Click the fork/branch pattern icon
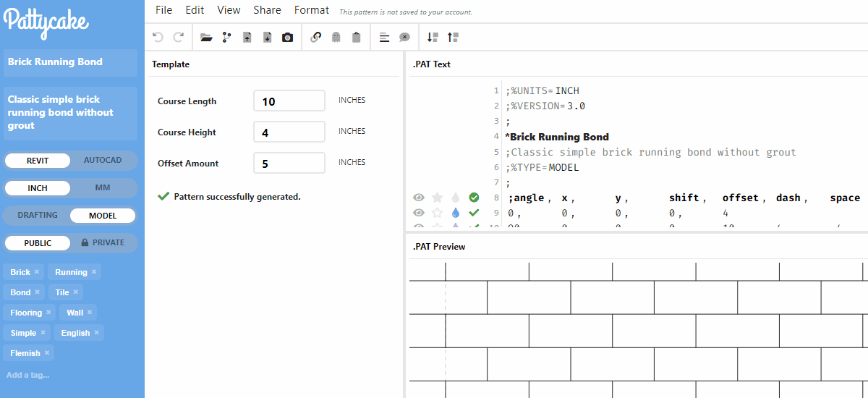Screen dimensions: 868x398 pyautogui.click(x=226, y=38)
